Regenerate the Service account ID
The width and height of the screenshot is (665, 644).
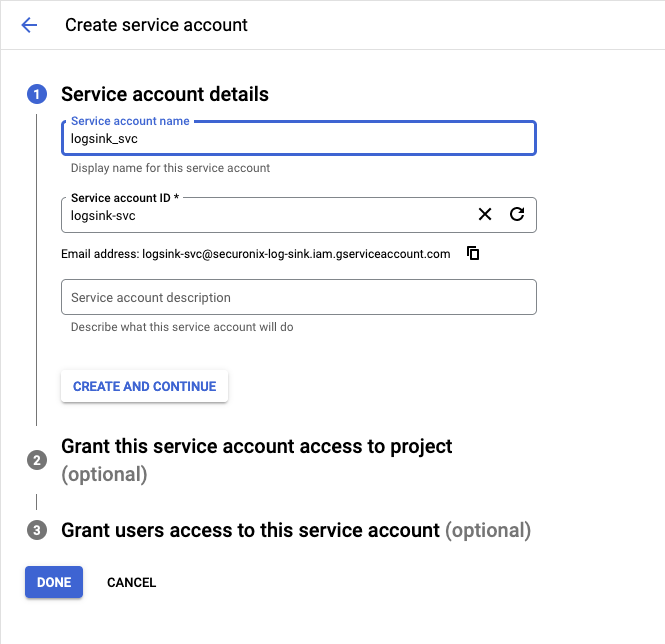coord(517,214)
